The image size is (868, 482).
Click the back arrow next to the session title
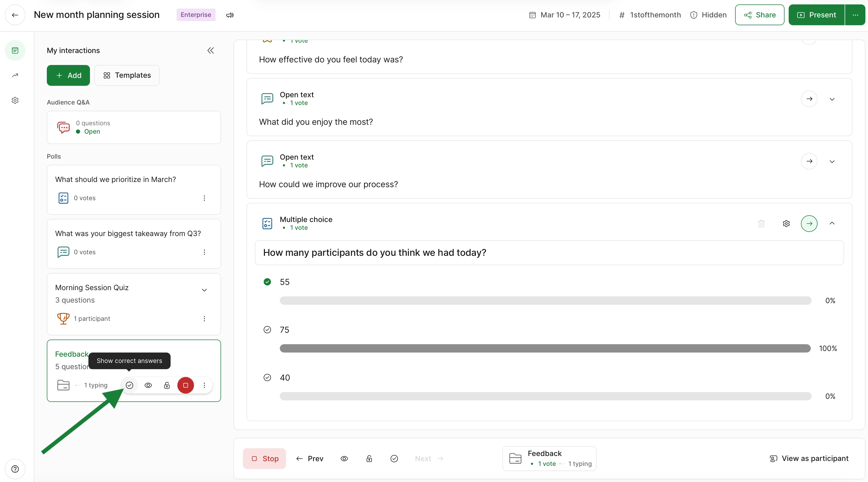click(15, 15)
